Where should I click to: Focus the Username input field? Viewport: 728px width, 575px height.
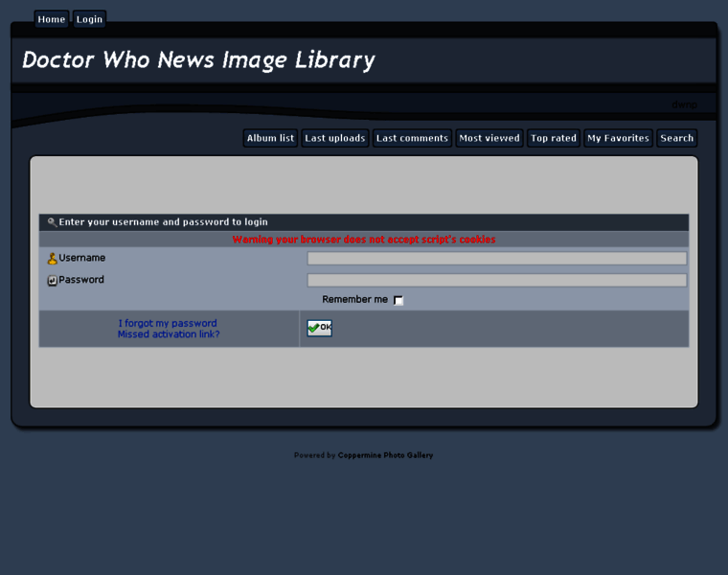click(496, 259)
